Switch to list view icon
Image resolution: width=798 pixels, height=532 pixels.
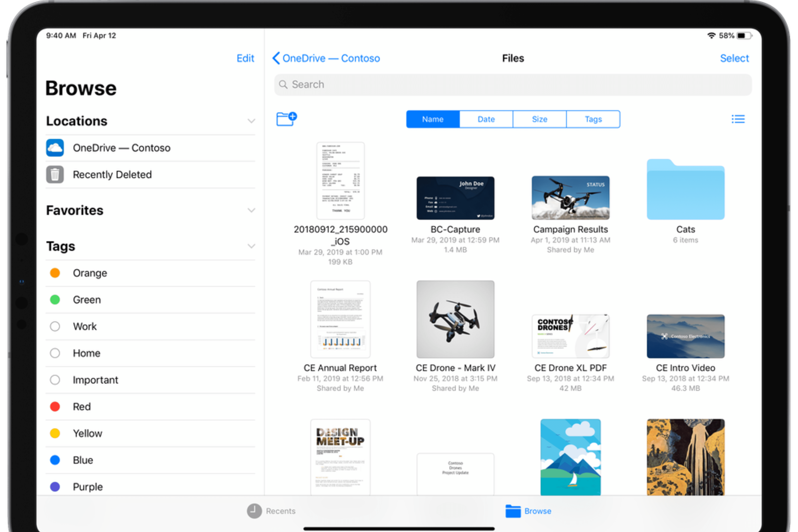click(x=738, y=119)
